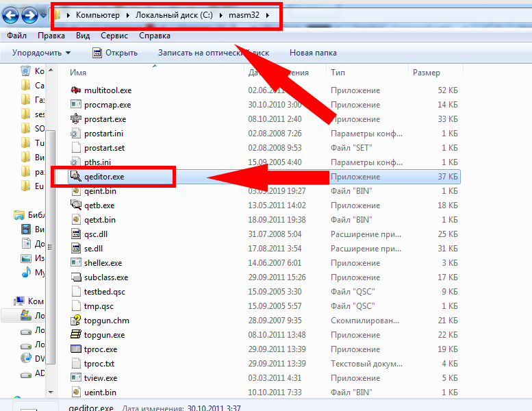The height and width of the screenshot is (411, 532).
Task: Click the topgun.exe icon
Action: click(x=76, y=335)
